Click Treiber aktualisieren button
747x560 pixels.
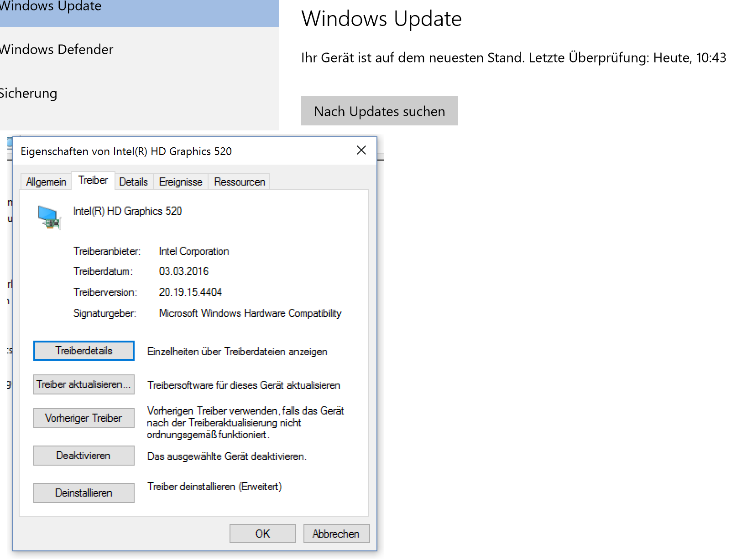[84, 384]
